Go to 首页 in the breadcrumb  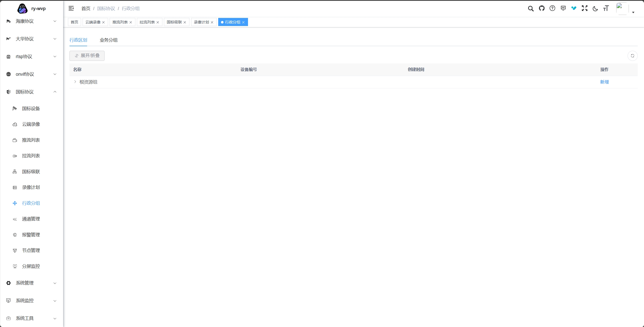tap(86, 9)
